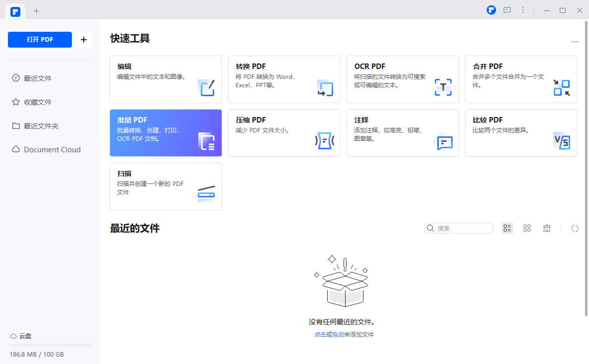Select the OCR PDF quick tool
The width and height of the screenshot is (589, 364).
[x=403, y=79]
